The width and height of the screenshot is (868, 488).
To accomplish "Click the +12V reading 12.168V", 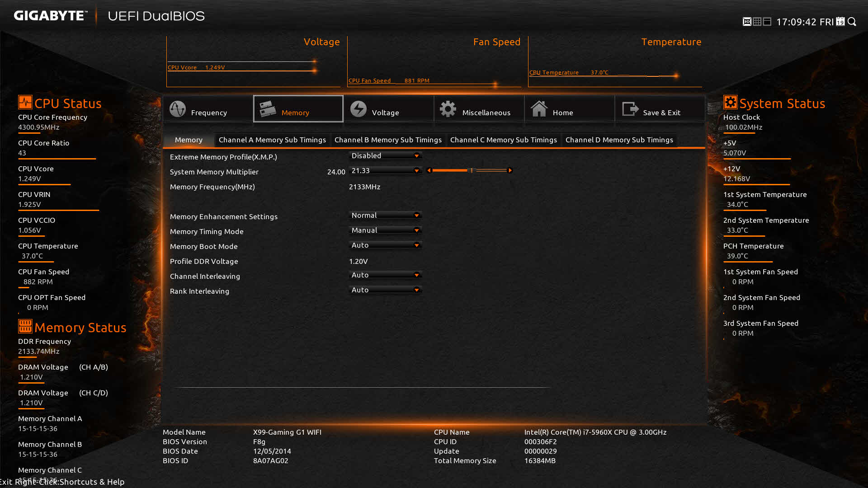I will click(737, 178).
